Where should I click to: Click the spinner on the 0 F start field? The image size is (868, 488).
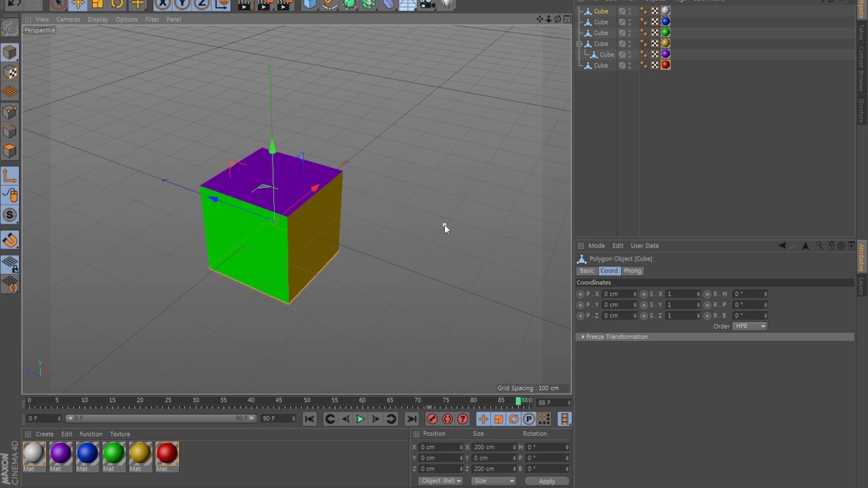[x=60, y=419]
